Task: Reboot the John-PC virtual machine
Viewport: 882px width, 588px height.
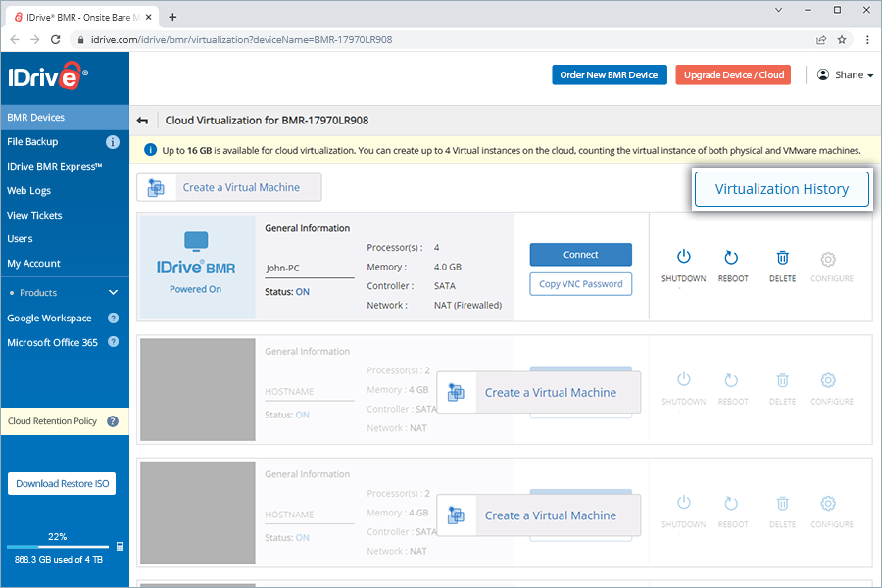Action: click(x=732, y=258)
